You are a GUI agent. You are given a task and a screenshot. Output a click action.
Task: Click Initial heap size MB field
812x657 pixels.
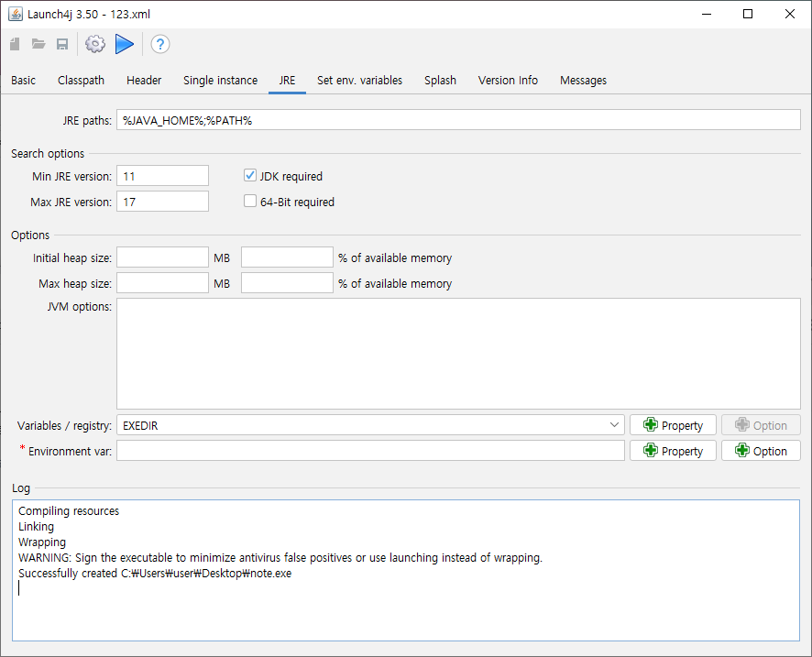162,257
